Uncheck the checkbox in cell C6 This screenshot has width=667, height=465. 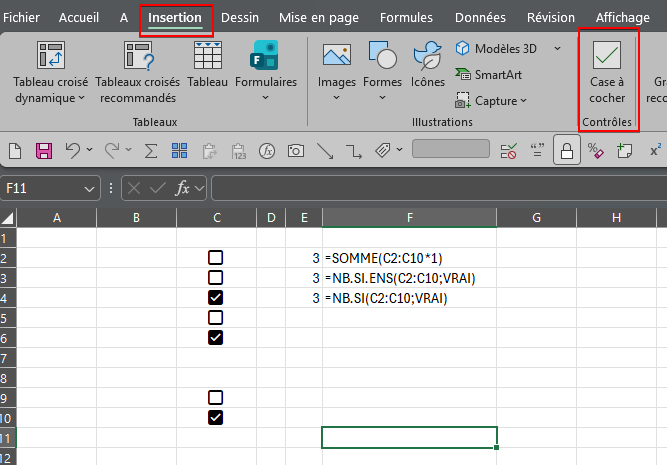pyautogui.click(x=216, y=337)
